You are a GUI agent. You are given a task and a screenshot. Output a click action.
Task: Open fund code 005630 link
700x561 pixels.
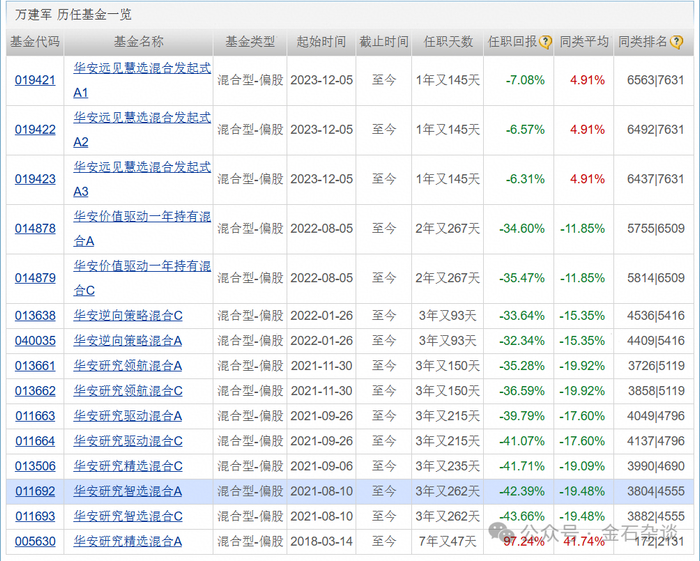[35, 541]
